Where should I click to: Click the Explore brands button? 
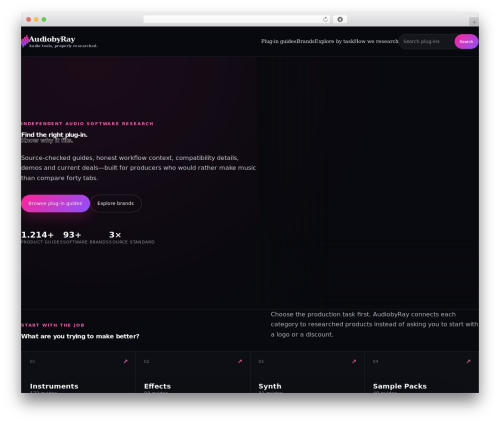(116, 203)
